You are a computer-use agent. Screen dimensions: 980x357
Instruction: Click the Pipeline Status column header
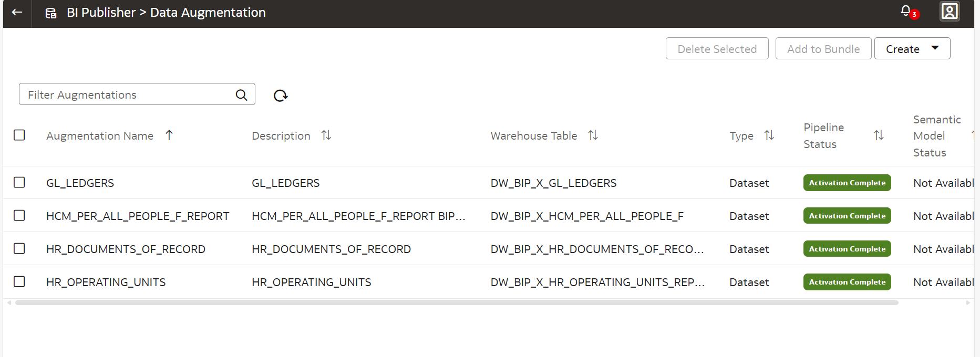pos(823,136)
